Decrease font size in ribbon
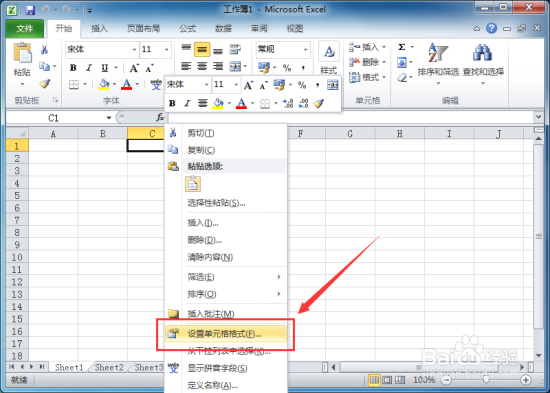The height and width of the screenshot is (393, 550). 150,68
